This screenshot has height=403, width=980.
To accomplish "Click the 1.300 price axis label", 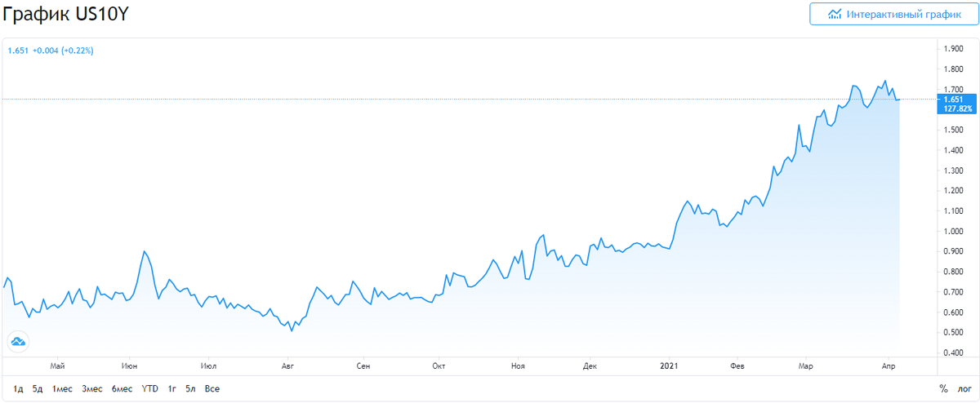I will click(952, 170).
